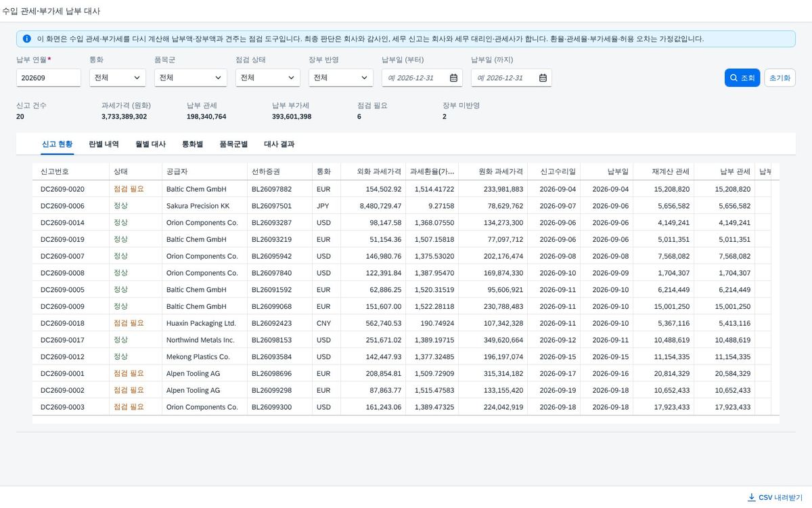
Task: Expand the 통화 dropdown
Action: coord(118,78)
